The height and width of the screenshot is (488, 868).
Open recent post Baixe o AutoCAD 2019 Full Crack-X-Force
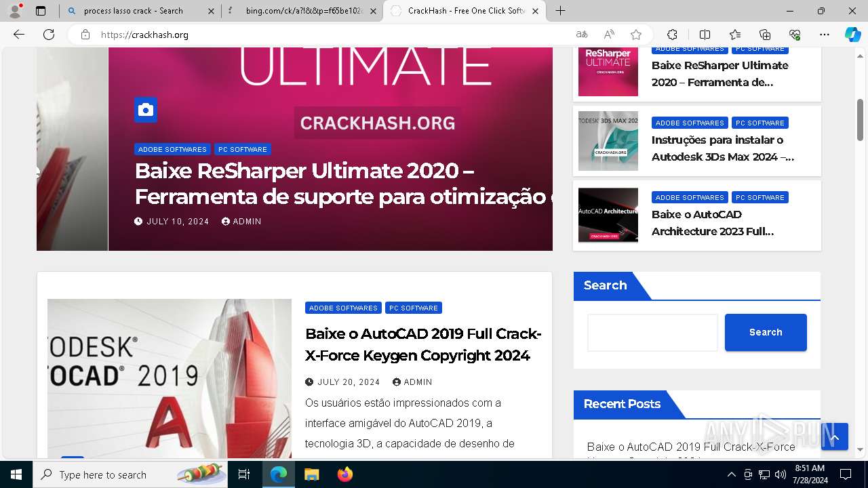691,447
